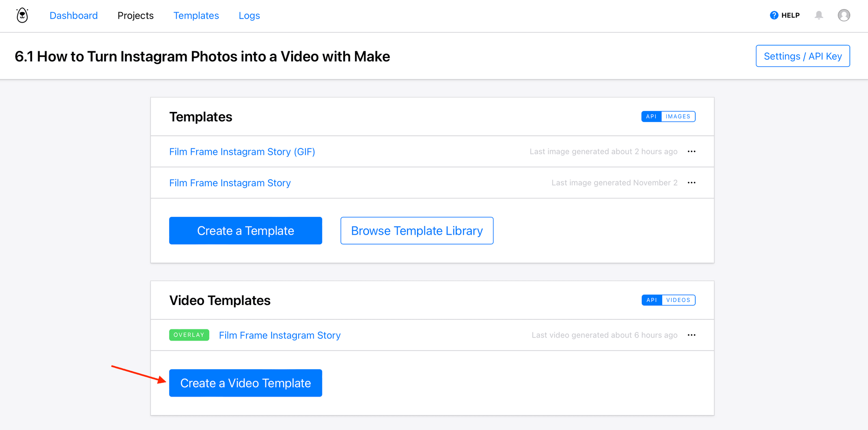The width and height of the screenshot is (868, 430).
Task: Open the Film Frame Instagram Story (GIF) template
Action: tap(242, 151)
